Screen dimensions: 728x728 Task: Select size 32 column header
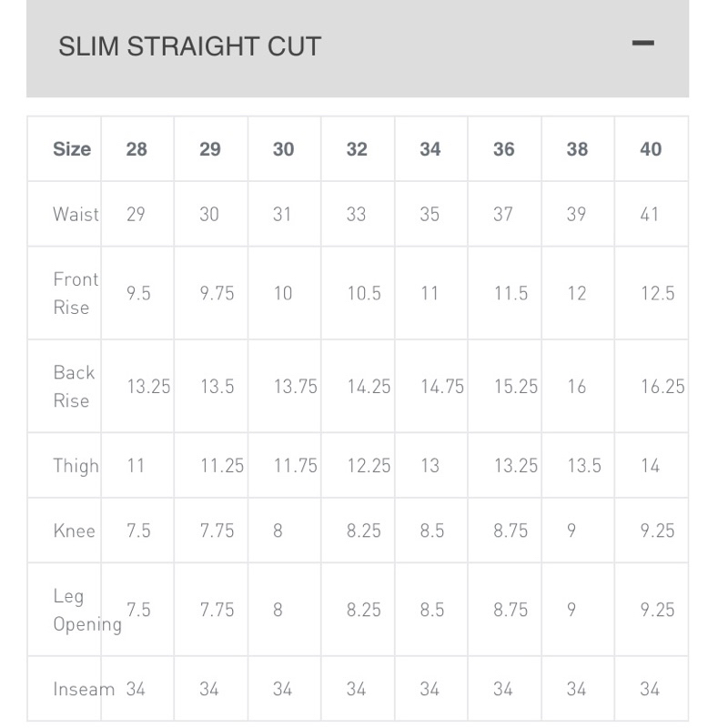(357, 149)
